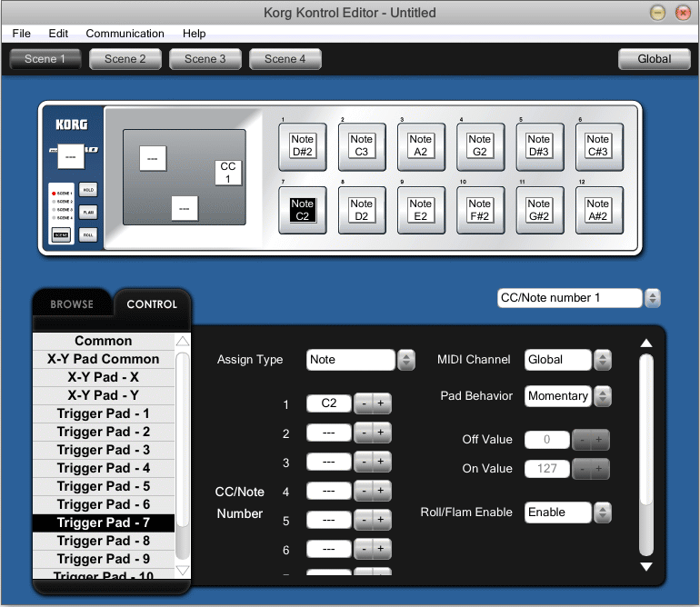This screenshot has height=607, width=700.
Task: Select trigger pad 9 Note E2
Action: [x=421, y=210]
